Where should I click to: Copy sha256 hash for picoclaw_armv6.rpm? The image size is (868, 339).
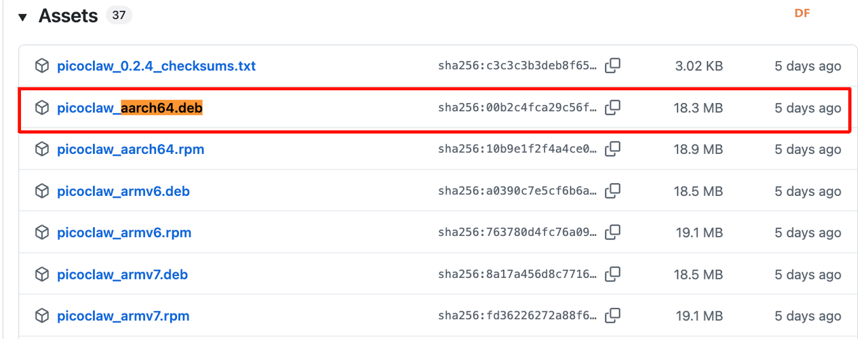612,233
